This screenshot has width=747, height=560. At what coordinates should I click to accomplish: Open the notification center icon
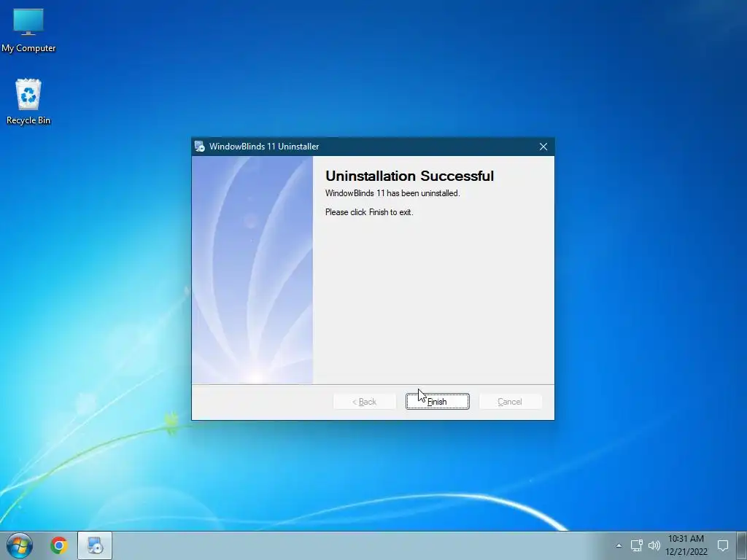[x=723, y=545]
